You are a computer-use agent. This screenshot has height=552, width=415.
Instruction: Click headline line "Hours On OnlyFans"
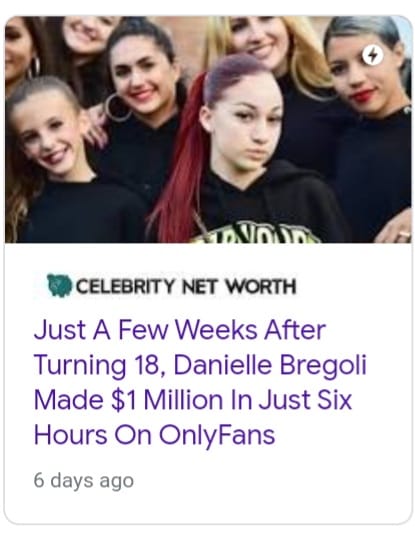(x=154, y=434)
